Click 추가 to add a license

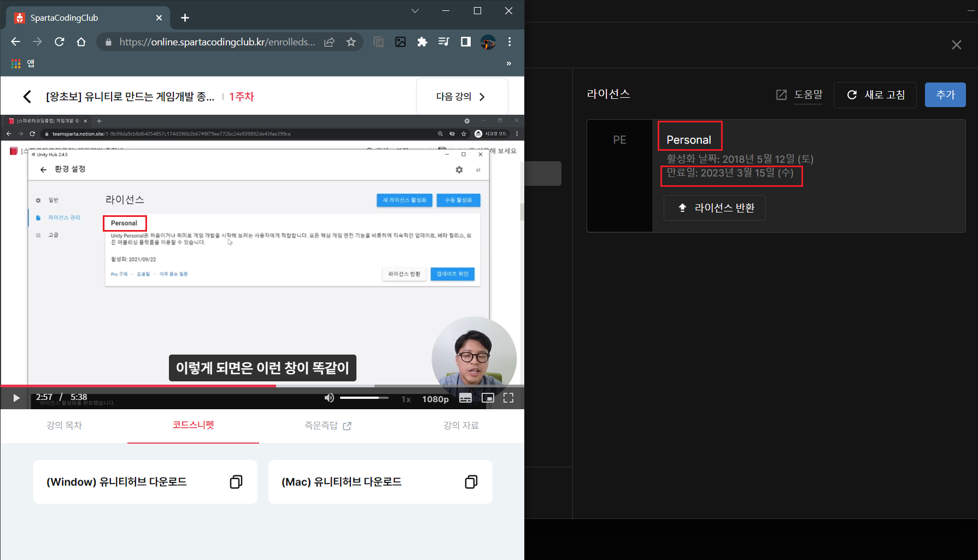pyautogui.click(x=945, y=95)
